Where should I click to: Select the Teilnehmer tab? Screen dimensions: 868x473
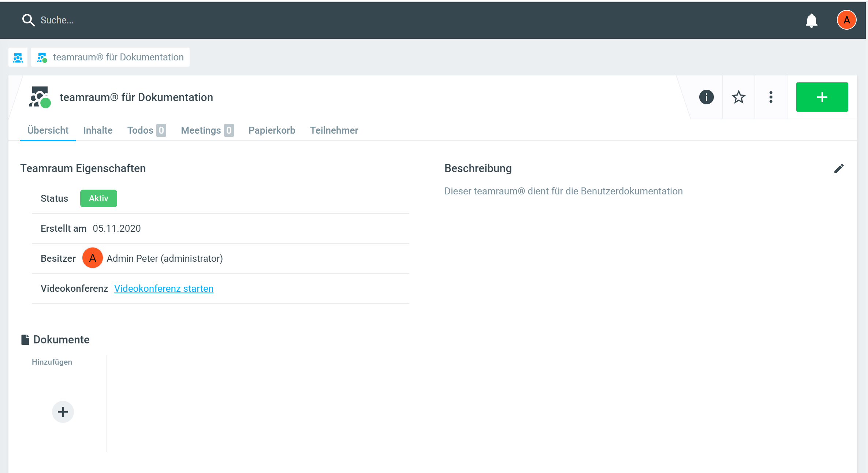pos(334,130)
